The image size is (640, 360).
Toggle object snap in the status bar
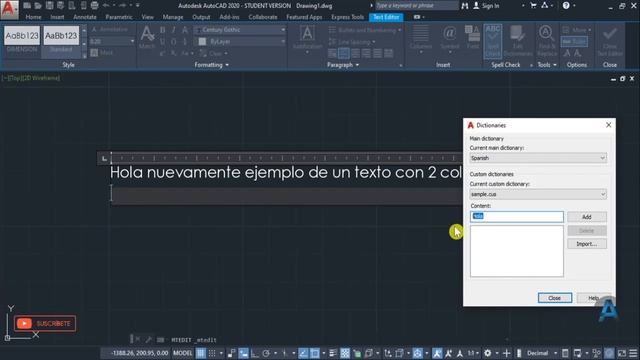point(315,353)
